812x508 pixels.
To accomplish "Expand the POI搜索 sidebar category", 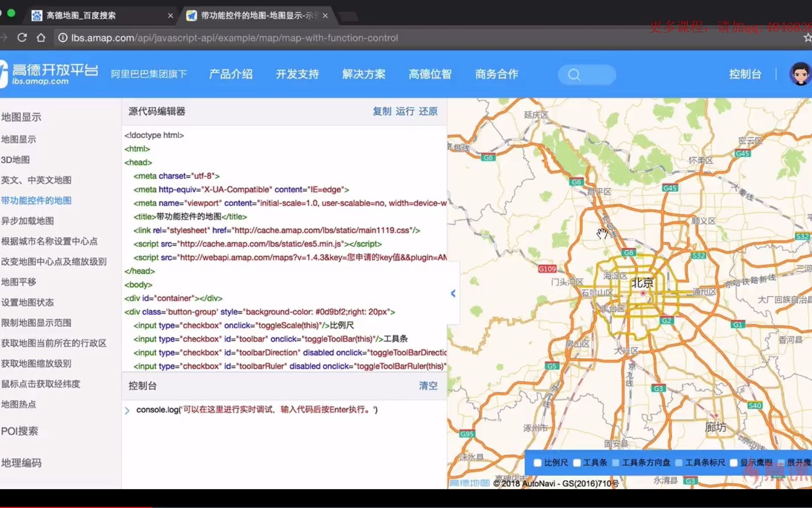I will [19, 431].
